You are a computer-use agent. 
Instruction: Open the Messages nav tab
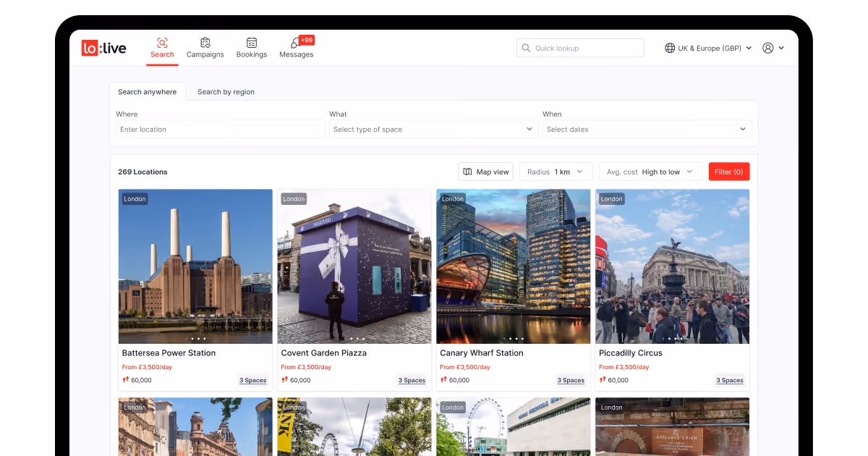coord(297,48)
